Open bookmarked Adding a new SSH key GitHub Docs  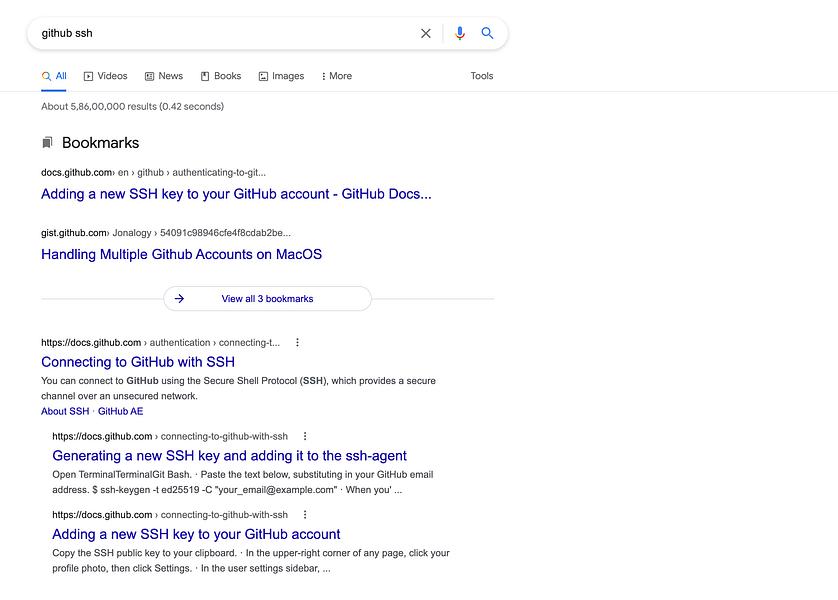coord(236,194)
